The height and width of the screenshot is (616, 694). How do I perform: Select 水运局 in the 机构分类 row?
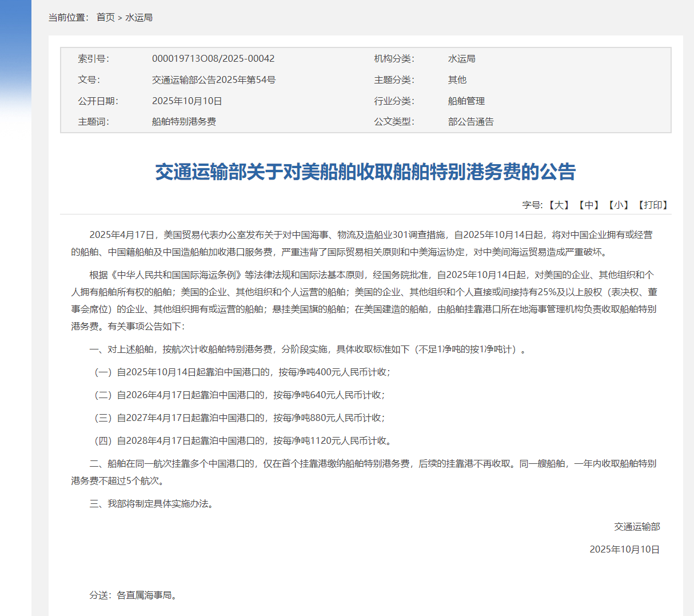pyautogui.click(x=461, y=59)
